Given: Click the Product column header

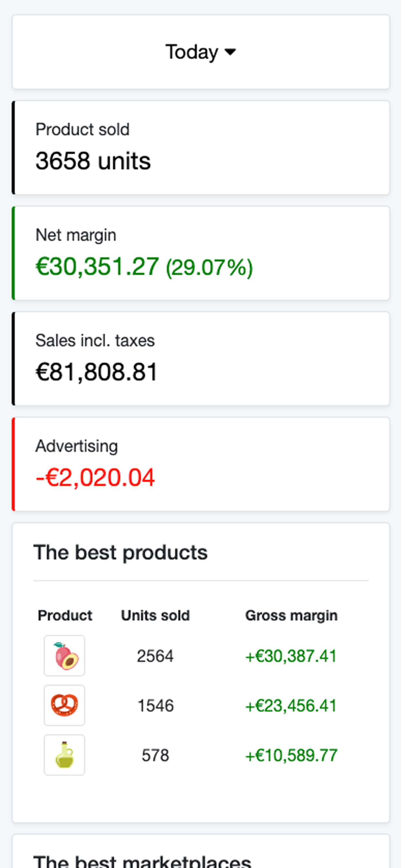Looking at the screenshot, I should pyautogui.click(x=65, y=615).
